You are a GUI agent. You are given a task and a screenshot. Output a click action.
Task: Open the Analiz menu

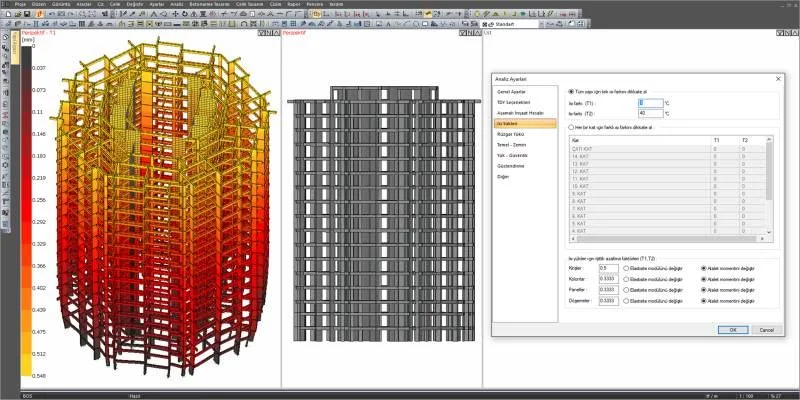click(x=177, y=4)
